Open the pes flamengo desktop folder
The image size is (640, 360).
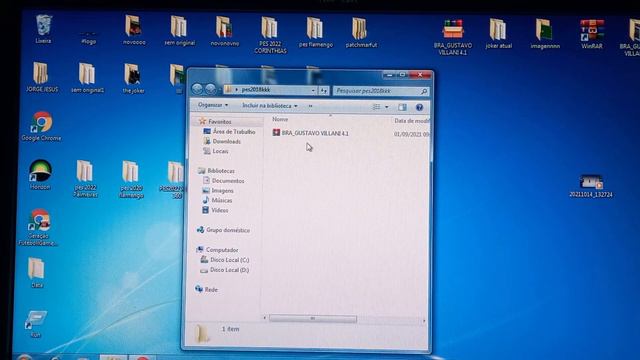[x=316, y=32]
